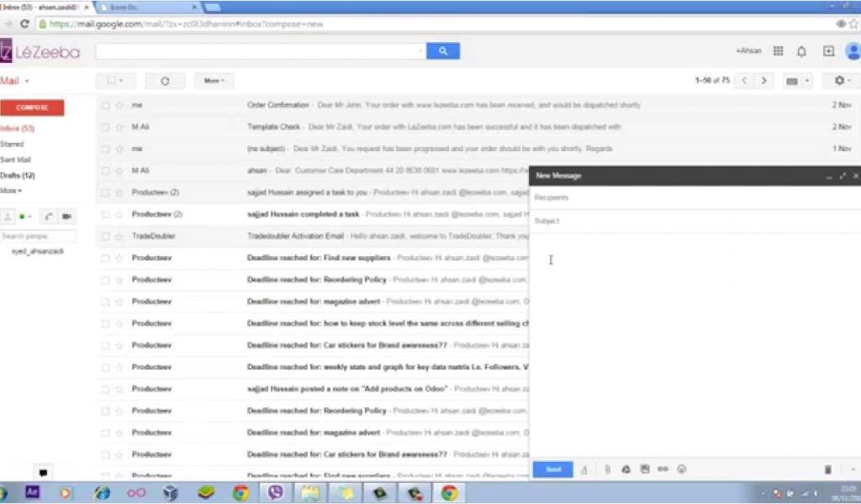
Task: Insert a file from Google Drive
Action: click(626, 469)
